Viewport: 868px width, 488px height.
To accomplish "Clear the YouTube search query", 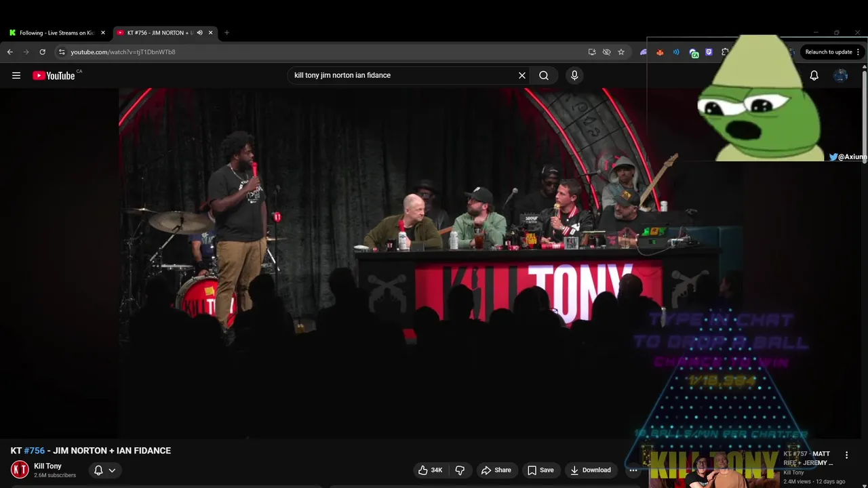I will pyautogui.click(x=522, y=75).
